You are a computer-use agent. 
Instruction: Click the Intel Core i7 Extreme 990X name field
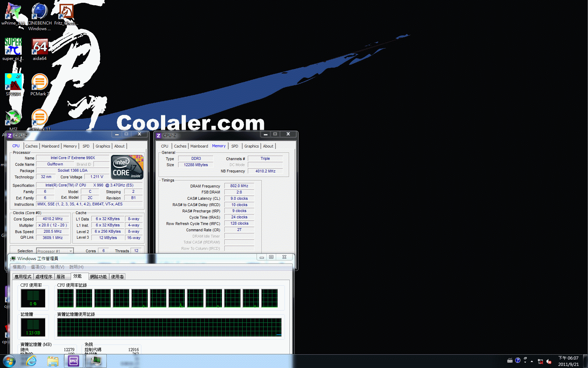click(x=73, y=158)
